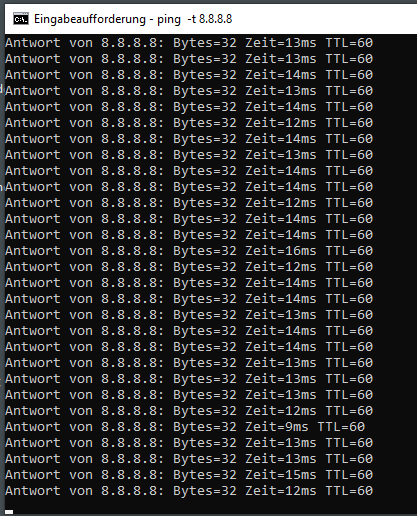
Task: Click 8.8.8.8: on the Zeit=16ms line
Action: click(x=133, y=251)
